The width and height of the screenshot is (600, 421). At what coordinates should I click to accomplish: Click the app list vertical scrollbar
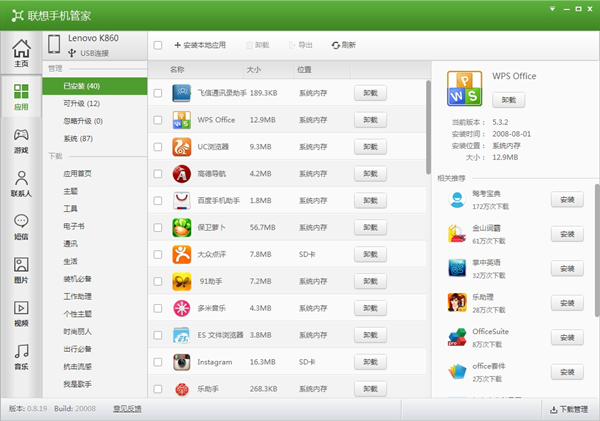429,128
